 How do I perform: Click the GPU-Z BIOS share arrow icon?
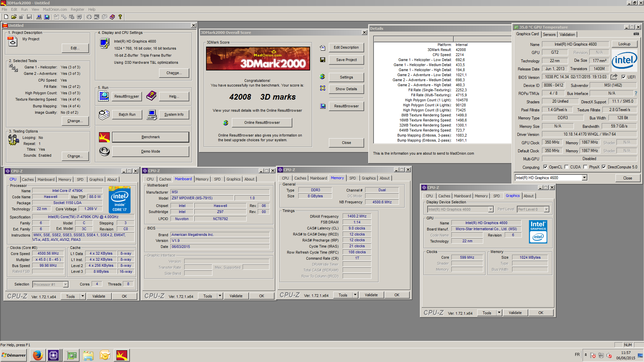tap(614, 77)
